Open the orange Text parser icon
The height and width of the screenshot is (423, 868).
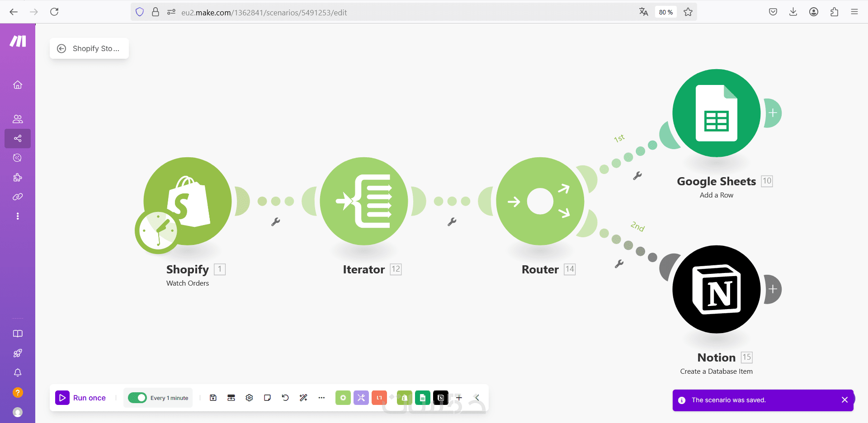point(379,398)
